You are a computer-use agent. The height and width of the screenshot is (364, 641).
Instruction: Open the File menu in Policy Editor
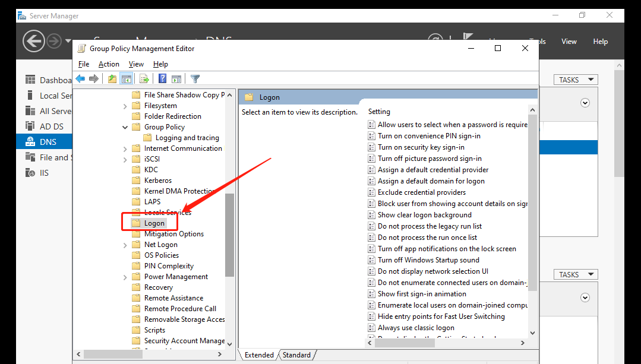pyautogui.click(x=83, y=64)
